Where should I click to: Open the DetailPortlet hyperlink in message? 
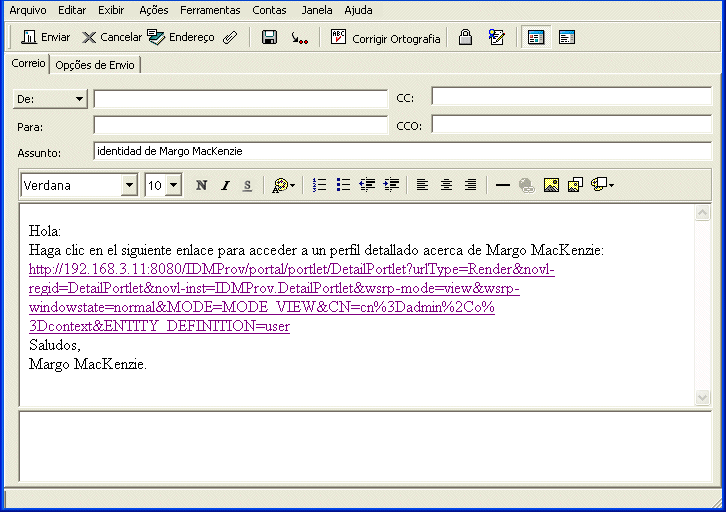292,298
